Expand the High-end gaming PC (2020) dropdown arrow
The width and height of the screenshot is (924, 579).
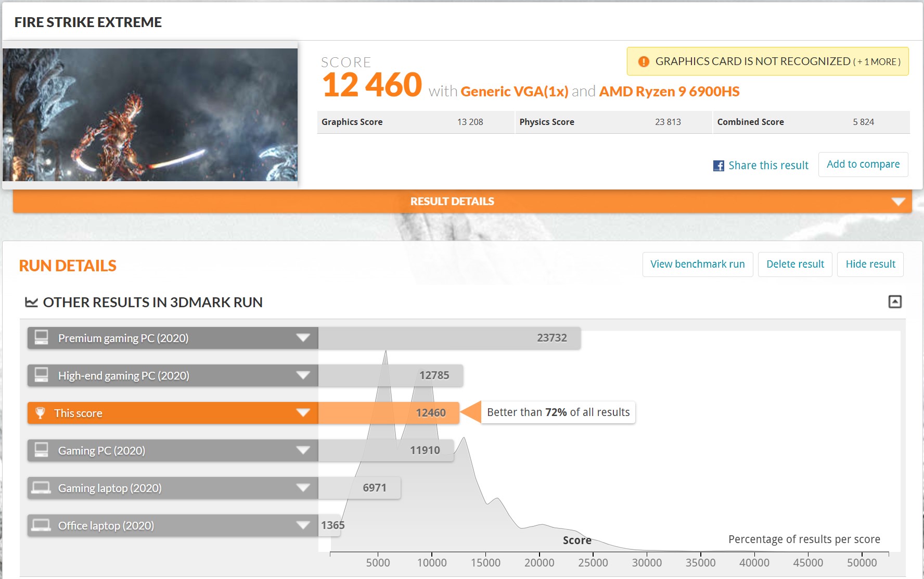pyautogui.click(x=303, y=375)
